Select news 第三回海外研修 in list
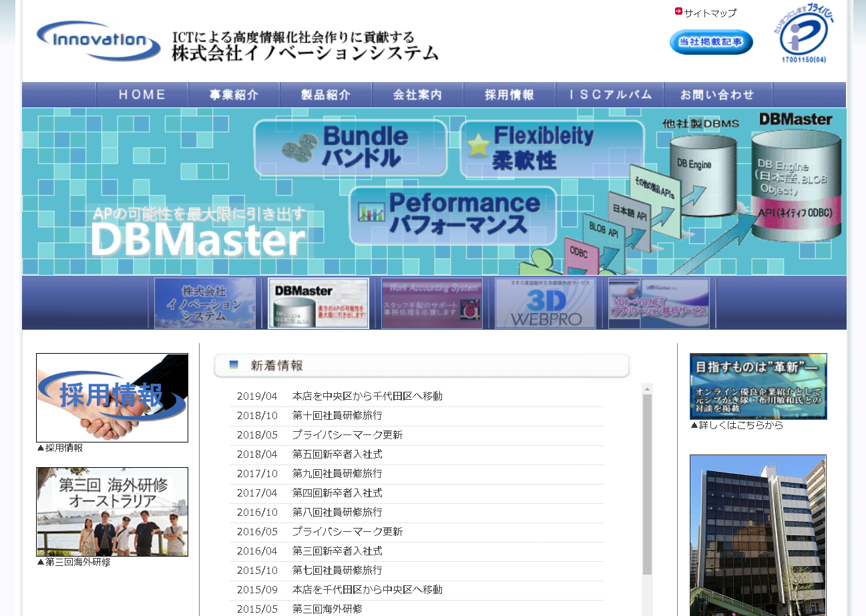The width and height of the screenshot is (866, 616). click(327, 609)
